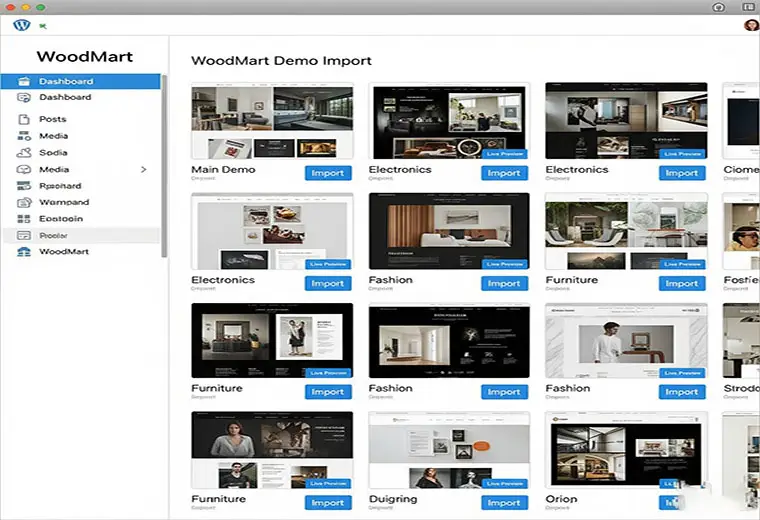760x520 pixels.
Task: Click the Main Demo title text
Action: point(223,170)
